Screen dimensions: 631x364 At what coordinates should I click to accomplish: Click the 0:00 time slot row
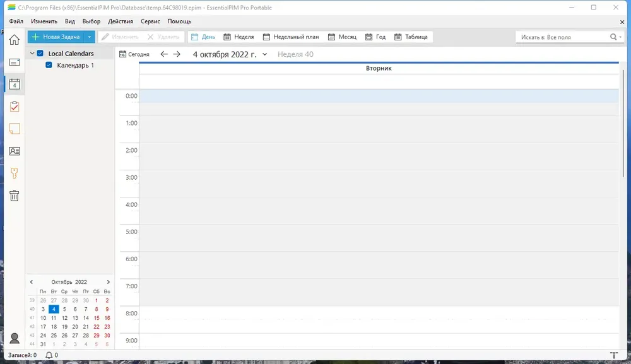coord(378,96)
